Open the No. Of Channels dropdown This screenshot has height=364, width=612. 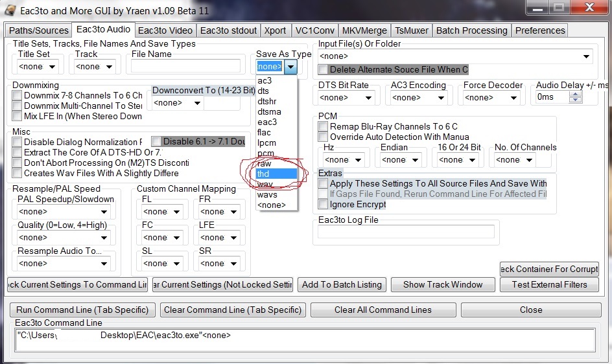529,160
